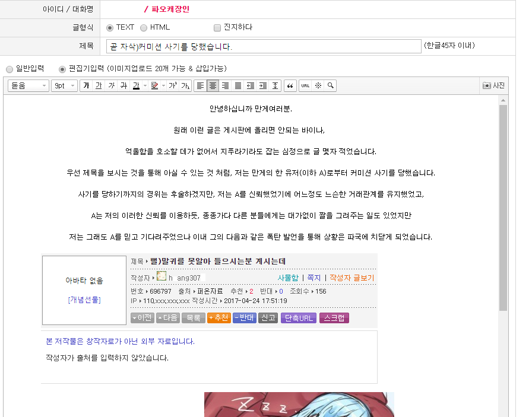Switch to 일반입력 input mode
Viewport: 532px width, 417px height.
(9, 69)
